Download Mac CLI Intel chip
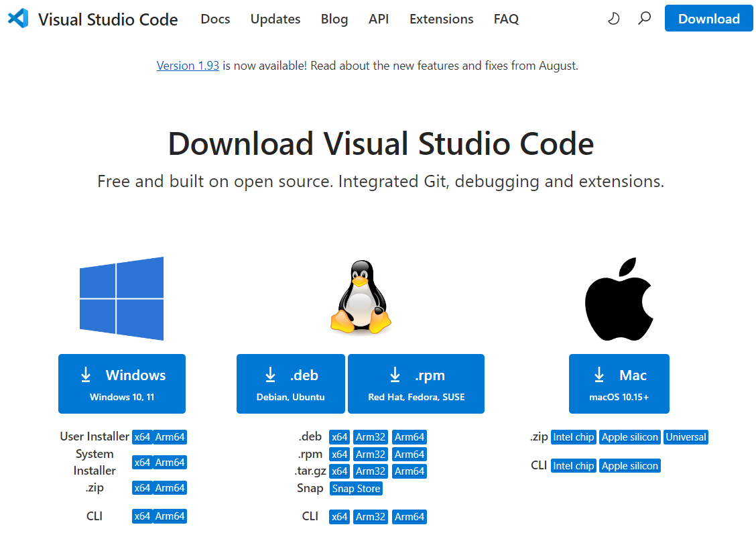 tap(573, 466)
